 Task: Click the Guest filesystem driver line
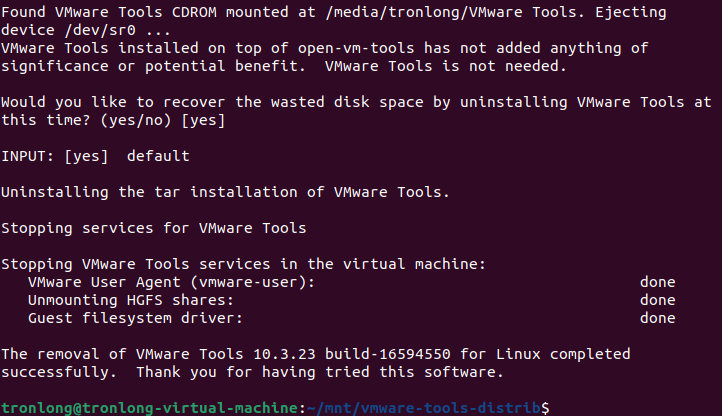[x=352, y=318]
